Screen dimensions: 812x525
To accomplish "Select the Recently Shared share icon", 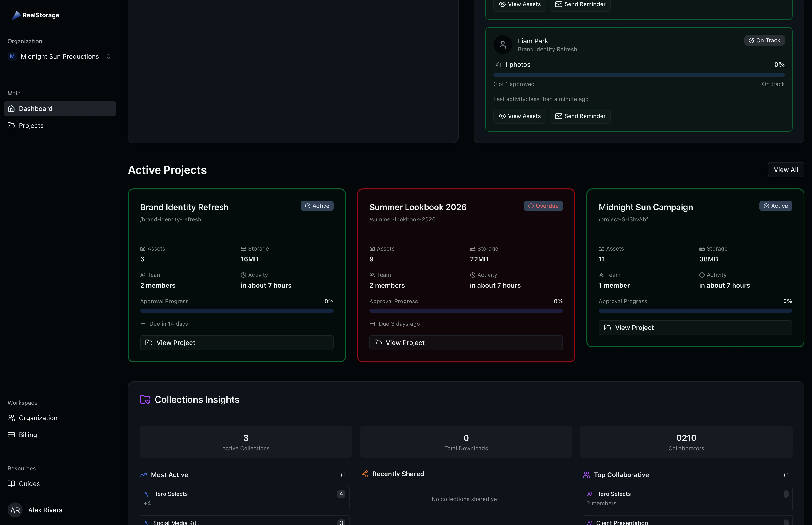I will [364, 474].
